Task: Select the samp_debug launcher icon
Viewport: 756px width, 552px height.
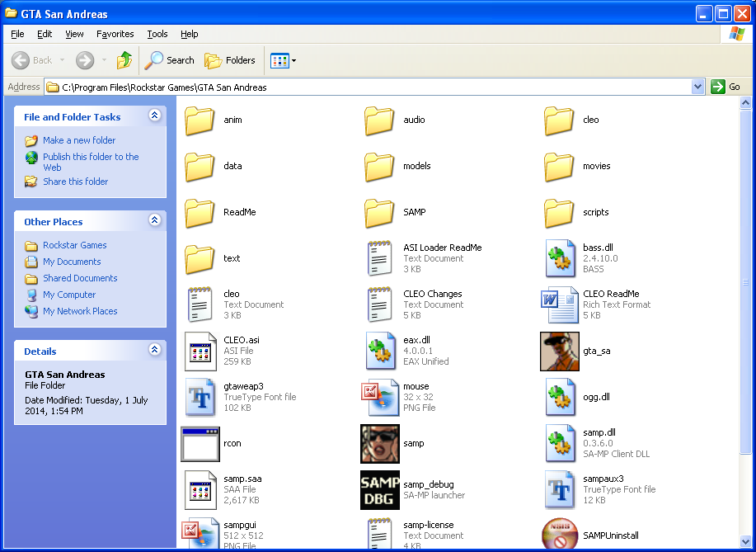Action: [380, 490]
